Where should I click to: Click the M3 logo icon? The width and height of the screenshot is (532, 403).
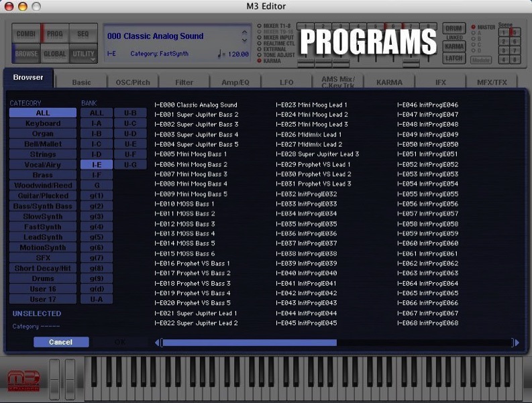[x=23, y=381]
